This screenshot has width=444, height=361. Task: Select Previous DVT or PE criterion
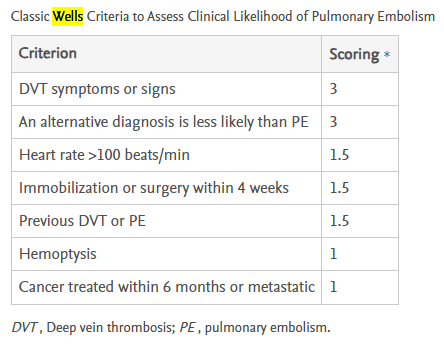(82, 221)
